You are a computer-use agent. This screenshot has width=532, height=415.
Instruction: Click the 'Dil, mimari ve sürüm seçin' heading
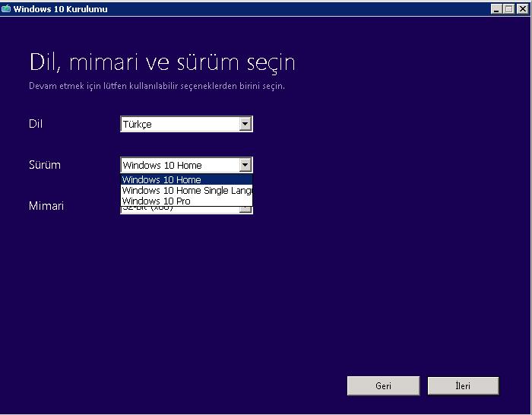pyautogui.click(x=162, y=62)
